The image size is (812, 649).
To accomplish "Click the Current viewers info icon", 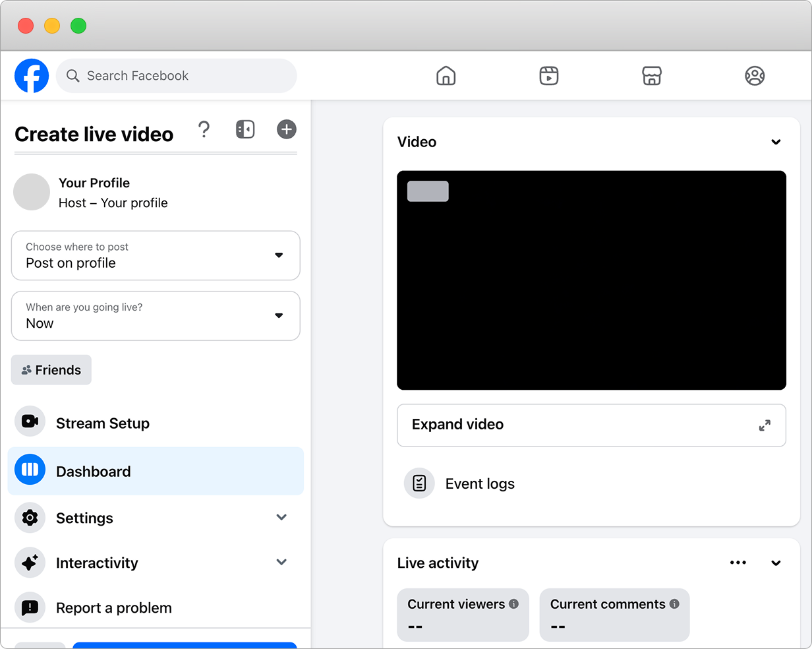I will pos(514,603).
